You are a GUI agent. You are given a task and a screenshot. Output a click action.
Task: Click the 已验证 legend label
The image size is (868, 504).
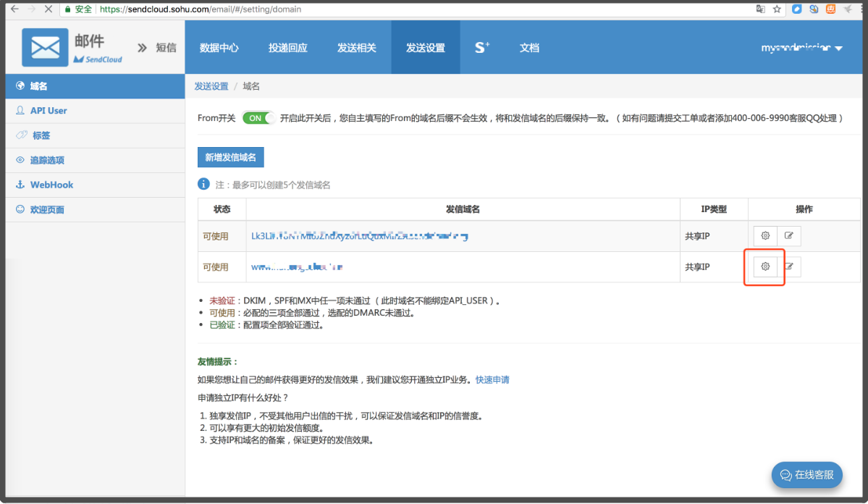222,325
